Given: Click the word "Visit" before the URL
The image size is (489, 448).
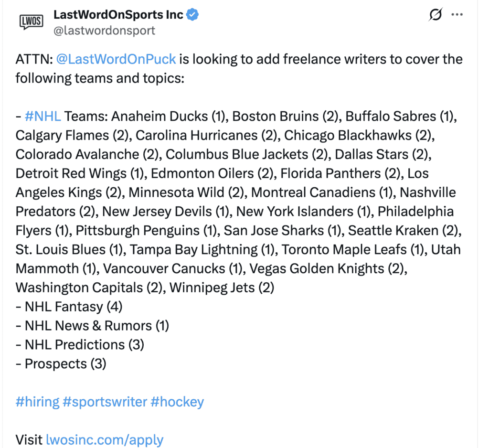Looking at the screenshot, I should pos(29,439).
